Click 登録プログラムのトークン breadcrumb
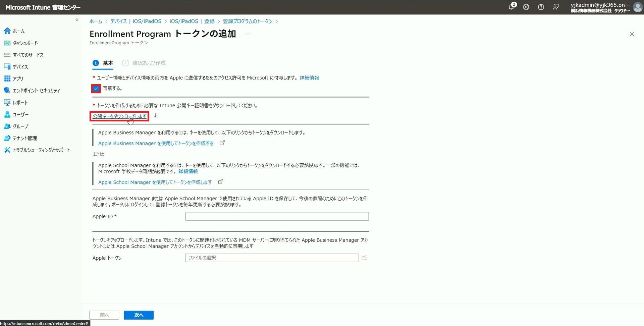This screenshot has height=326, width=644. coord(248,21)
